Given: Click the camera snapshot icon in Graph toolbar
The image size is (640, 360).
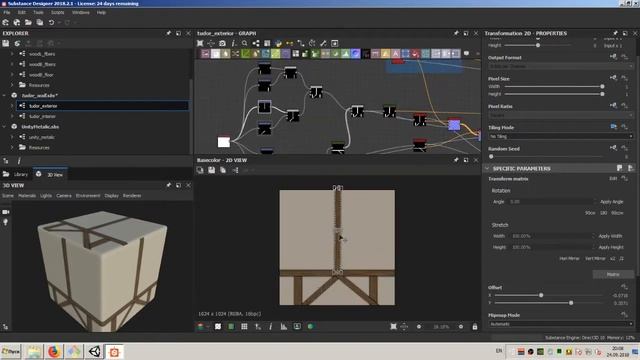Looking at the screenshot, I should pyautogui.click(x=222, y=43).
